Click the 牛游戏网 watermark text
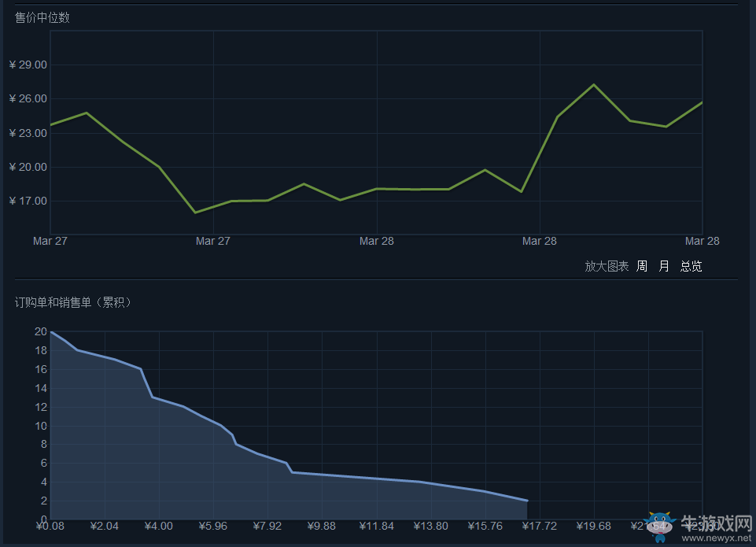The width and height of the screenshot is (756, 547). (716, 523)
